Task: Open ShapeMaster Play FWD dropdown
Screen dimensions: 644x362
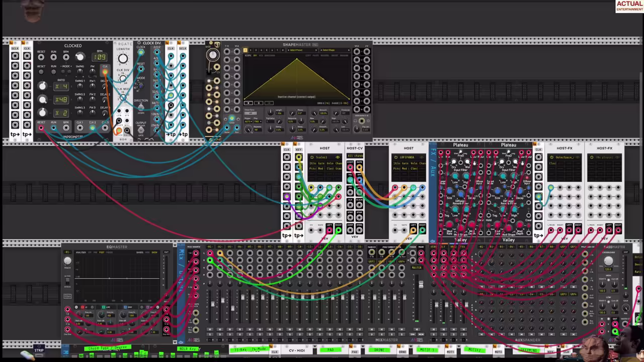Action: (x=258, y=122)
